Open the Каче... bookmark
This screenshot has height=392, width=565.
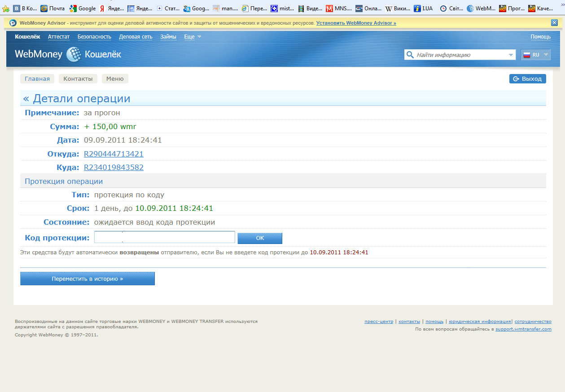coord(540,9)
